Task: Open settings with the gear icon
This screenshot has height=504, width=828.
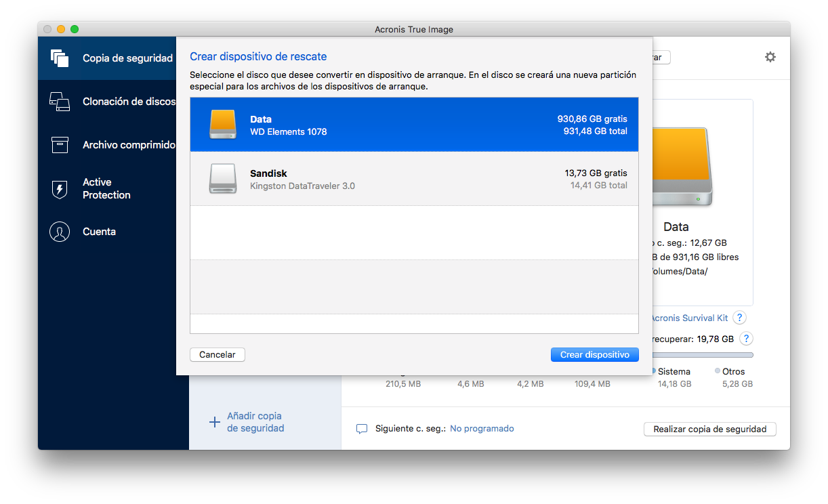Action: pos(770,58)
